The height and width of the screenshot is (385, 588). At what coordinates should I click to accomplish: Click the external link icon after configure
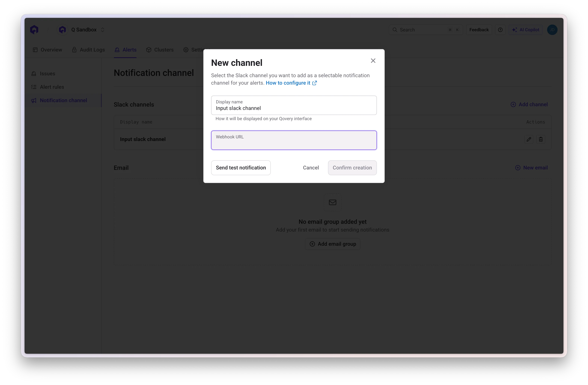[314, 83]
